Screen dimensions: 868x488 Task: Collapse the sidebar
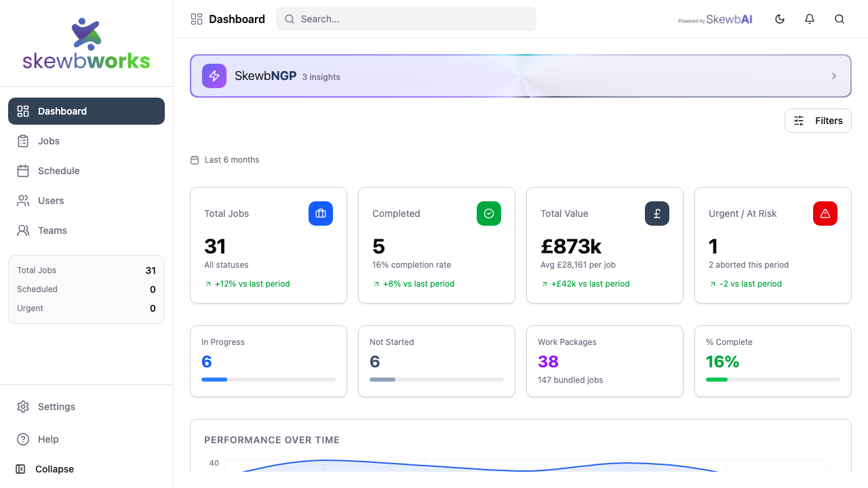click(45, 469)
